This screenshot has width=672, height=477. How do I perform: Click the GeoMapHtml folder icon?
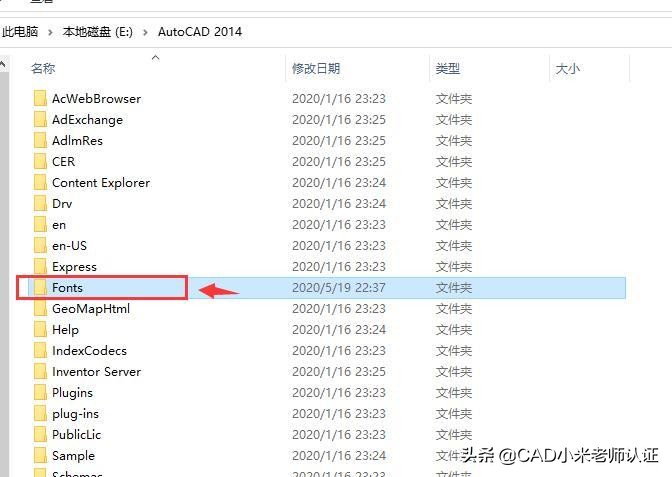[x=40, y=308]
